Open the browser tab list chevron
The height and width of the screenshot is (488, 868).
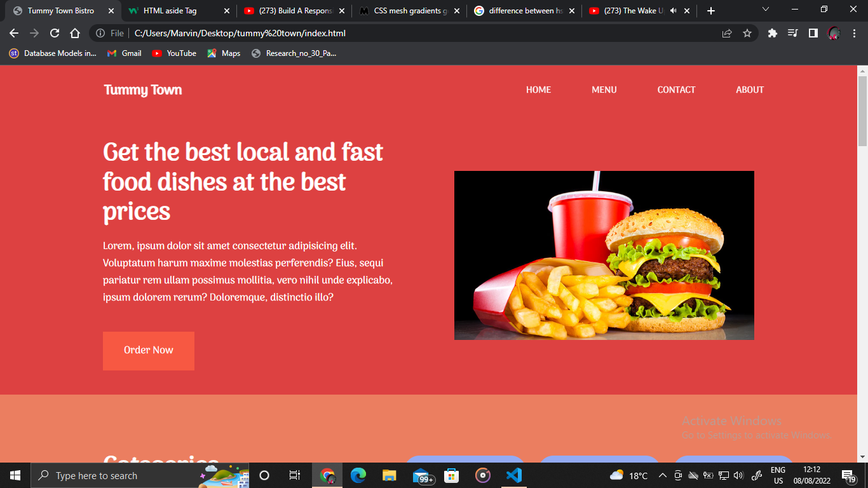point(765,10)
